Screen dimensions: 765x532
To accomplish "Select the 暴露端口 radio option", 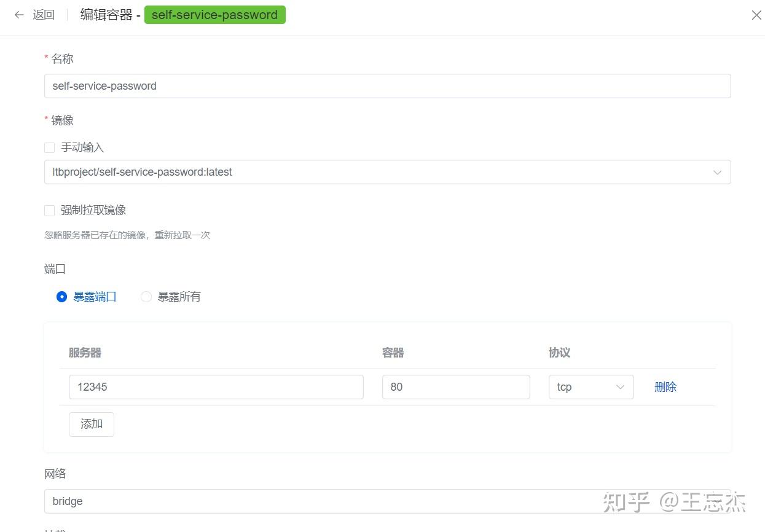I will point(61,297).
